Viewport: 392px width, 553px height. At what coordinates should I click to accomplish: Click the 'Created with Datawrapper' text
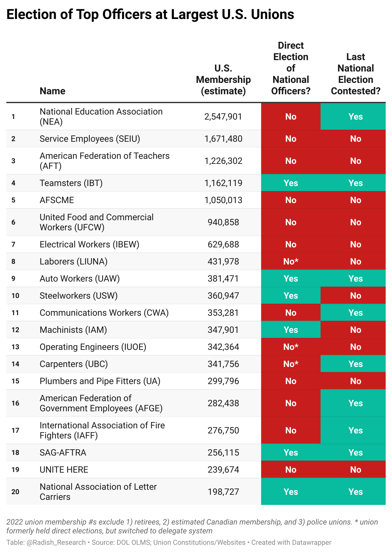coord(291,542)
